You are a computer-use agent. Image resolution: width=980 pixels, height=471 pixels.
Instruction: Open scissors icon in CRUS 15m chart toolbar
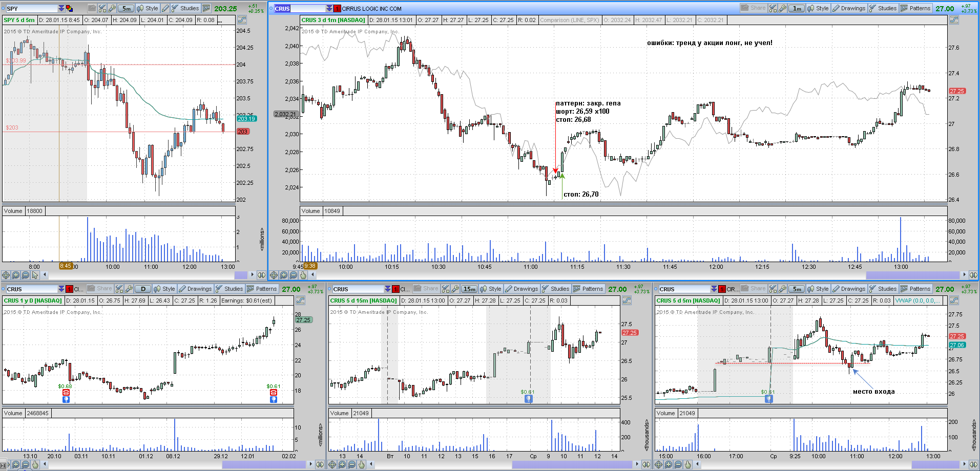[446, 289]
